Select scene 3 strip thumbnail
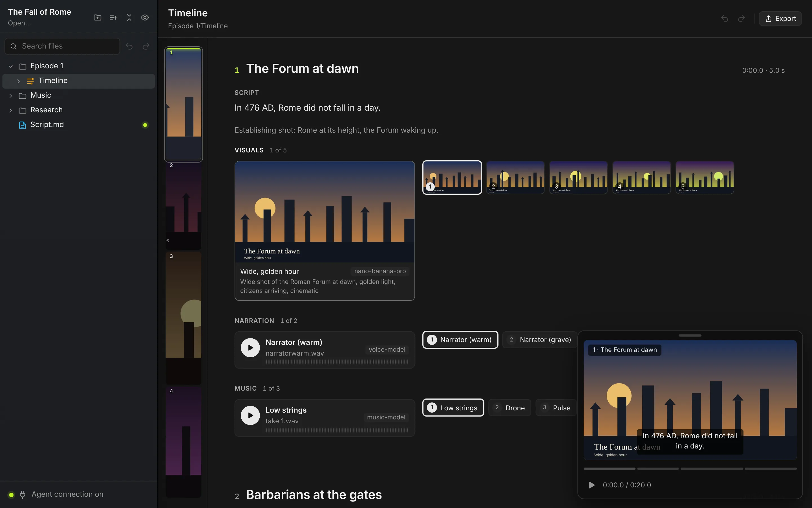Viewport: 812px width, 508px height. pyautogui.click(x=184, y=318)
